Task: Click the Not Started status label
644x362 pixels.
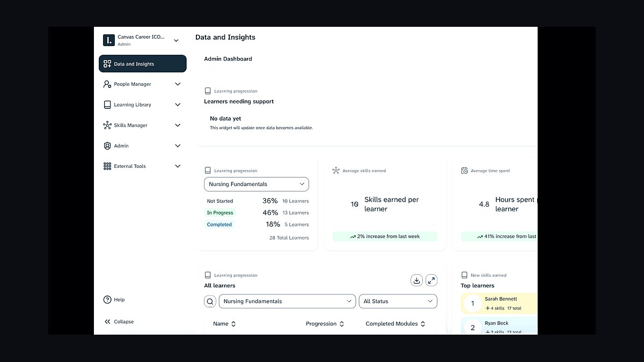Action: 220,201
